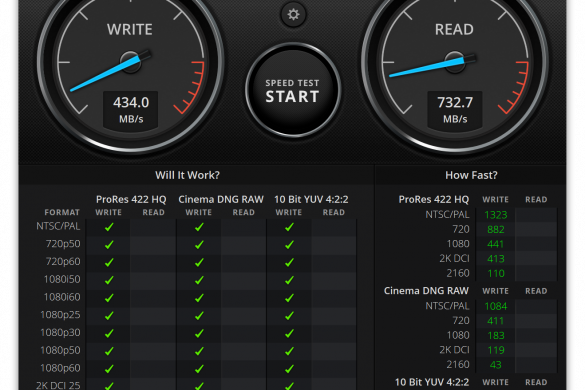Viewport: 585px width, 390px height.
Task: Click ProRes 422 HQ write checkmark for 1080i60
Action: point(109,298)
